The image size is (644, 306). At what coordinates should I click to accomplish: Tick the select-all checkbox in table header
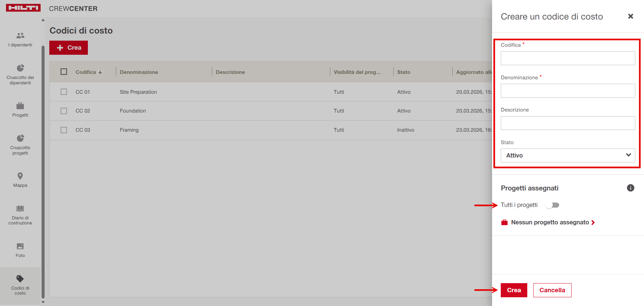coord(64,72)
